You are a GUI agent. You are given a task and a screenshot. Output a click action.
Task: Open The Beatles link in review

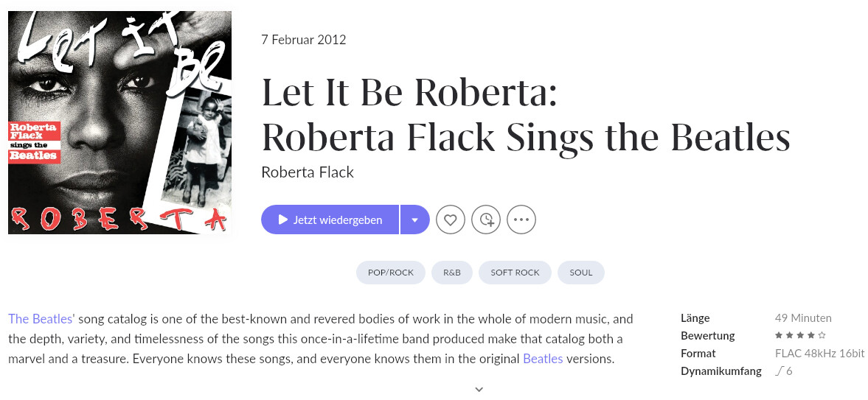41,319
